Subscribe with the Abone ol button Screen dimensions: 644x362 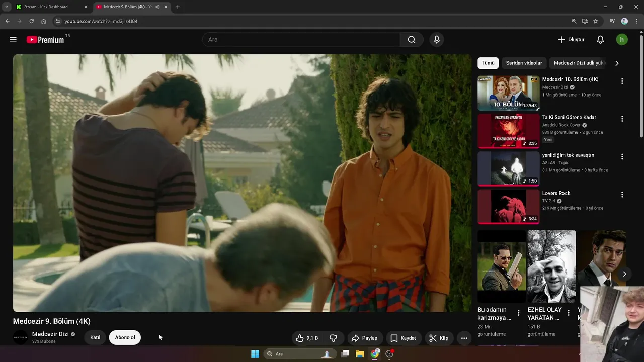[125, 337]
